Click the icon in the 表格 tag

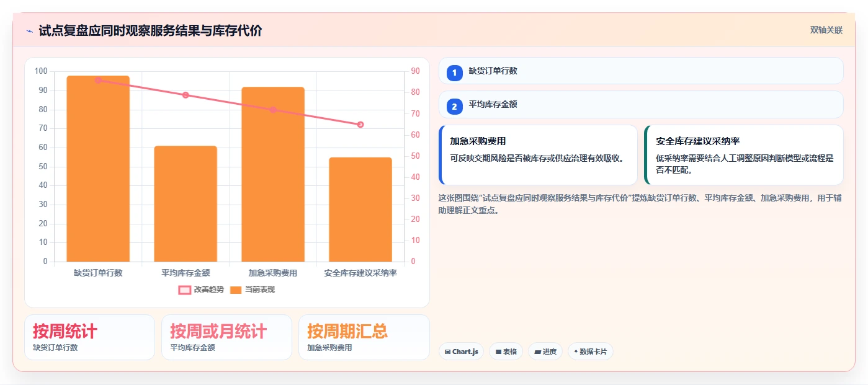point(498,352)
